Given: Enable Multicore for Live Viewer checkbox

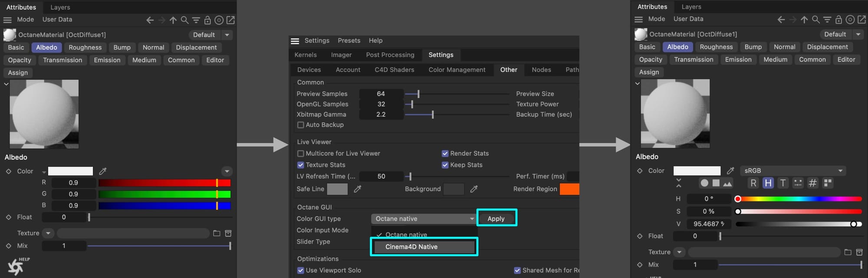Looking at the screenshot, I should (x=300, y=154).
